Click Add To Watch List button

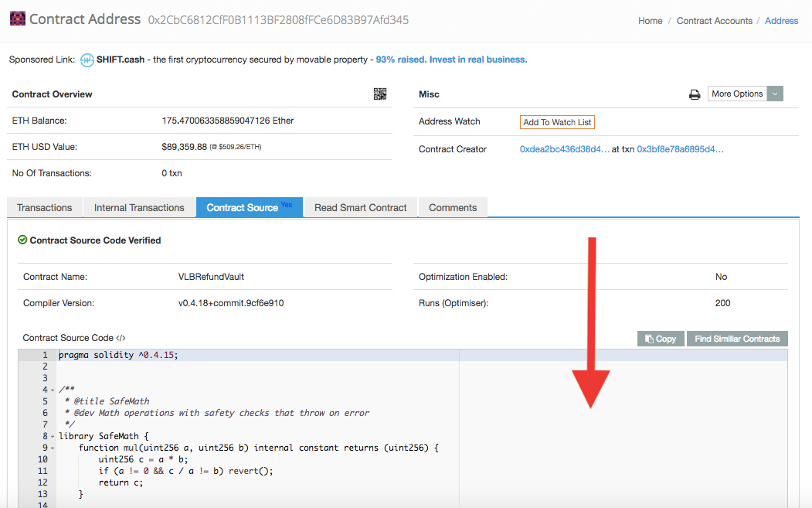pyautogui.click(x=557, y=122)
